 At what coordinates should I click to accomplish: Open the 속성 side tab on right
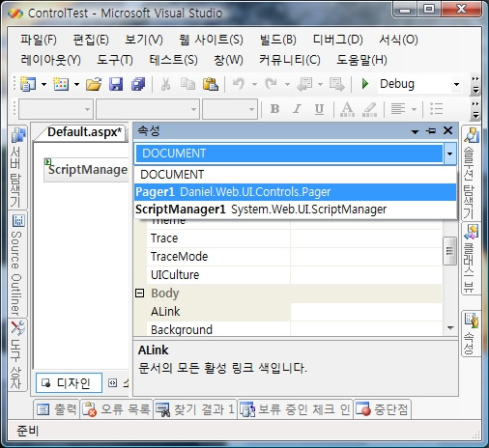pos(471,333)
